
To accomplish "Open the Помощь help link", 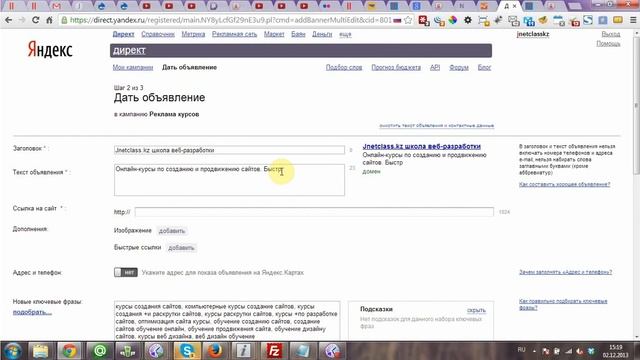I will pos(608,44).
